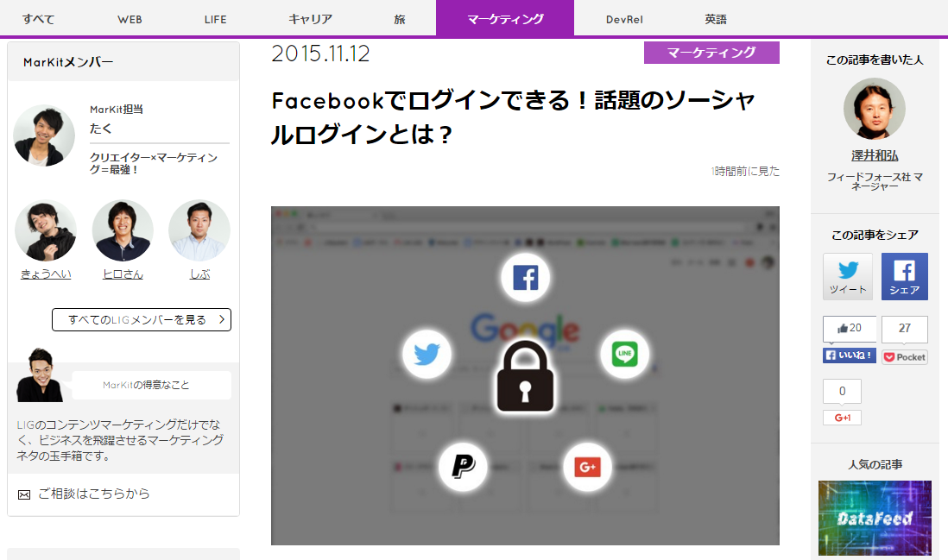
Task: Click the Facebook いいね! like button
Action: click(x=849, y=356)
